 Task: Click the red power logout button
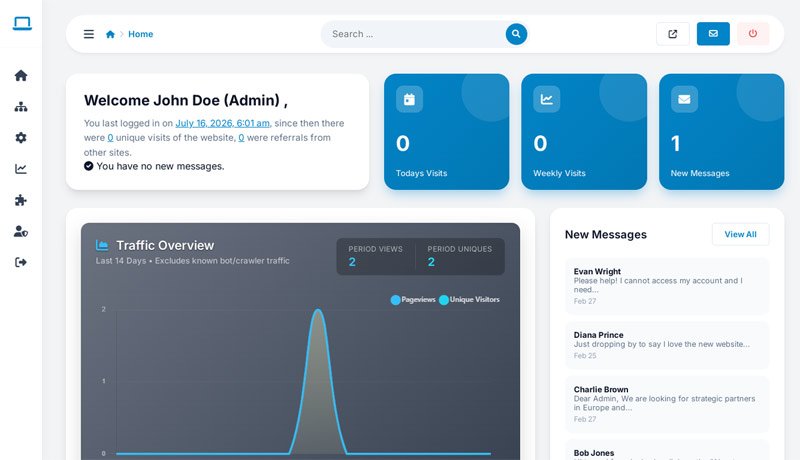click(x=753, y=34)
